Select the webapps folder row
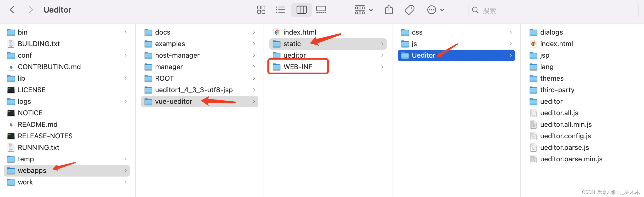644x197 pixels. (x=67, y=171)
